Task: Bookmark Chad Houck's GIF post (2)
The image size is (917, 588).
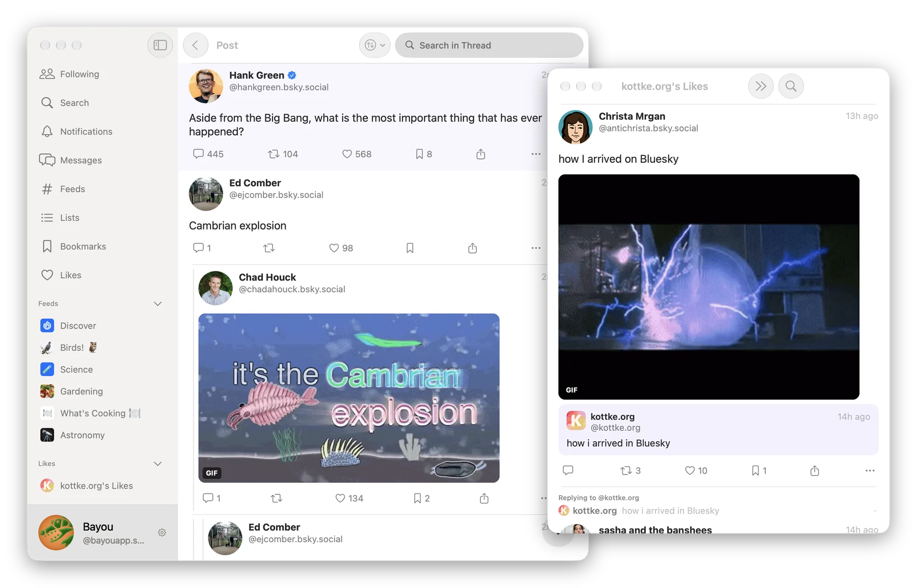Action: tap(422, 498)
